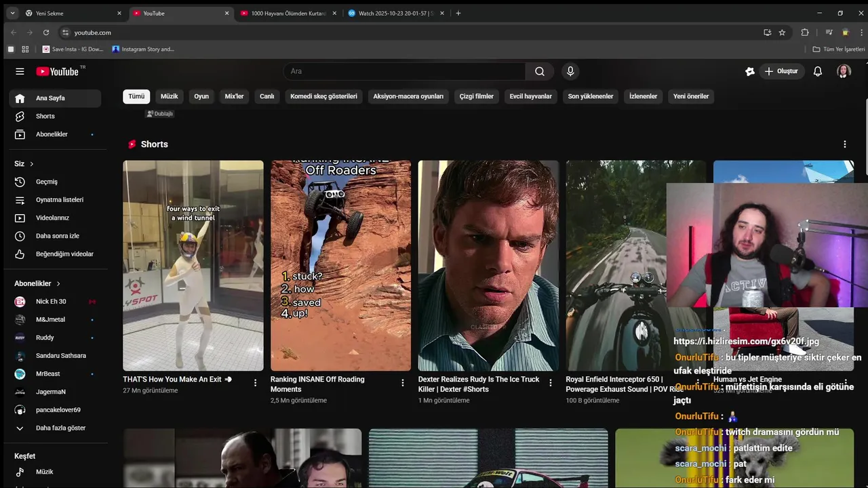The width and height of the screenshot is (868, 488).
Task: Start voice search with microphone icon
Action: click(570, 71)
